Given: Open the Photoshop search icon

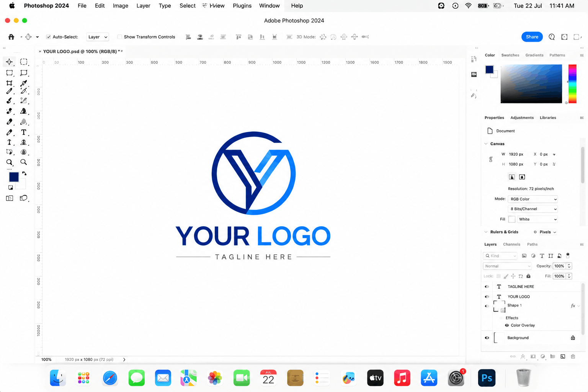Looking at the screenshot, I should 552,37.
